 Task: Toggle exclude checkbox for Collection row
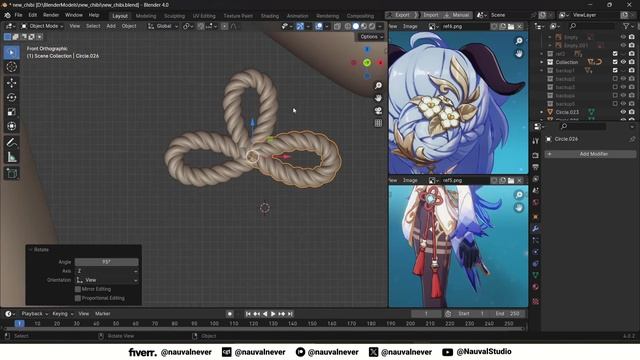(615, 62)
